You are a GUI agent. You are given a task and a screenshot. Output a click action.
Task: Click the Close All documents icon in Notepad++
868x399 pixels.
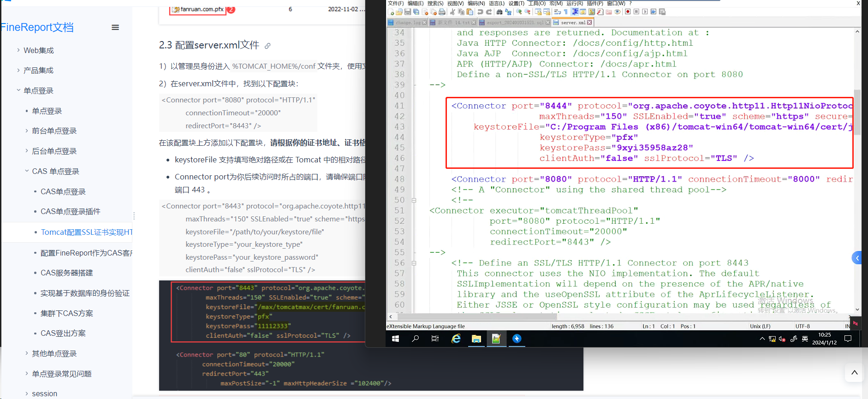(x=433, y=12)
